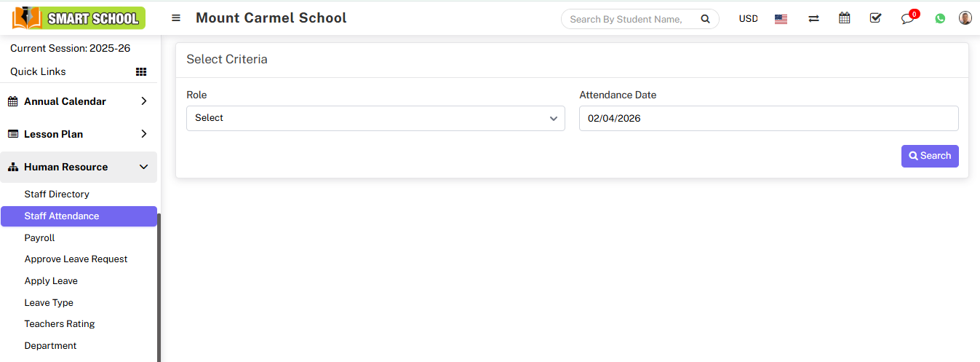Click the Search button

pos(929,156)
